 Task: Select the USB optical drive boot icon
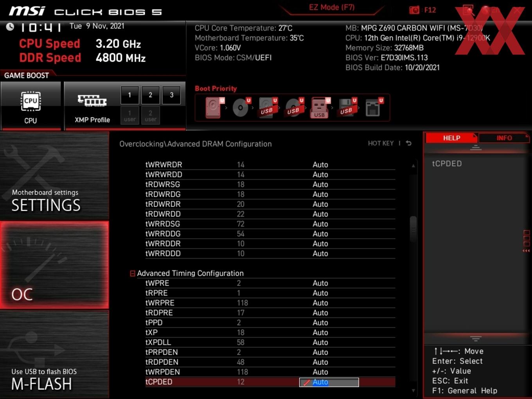point(294,108)
